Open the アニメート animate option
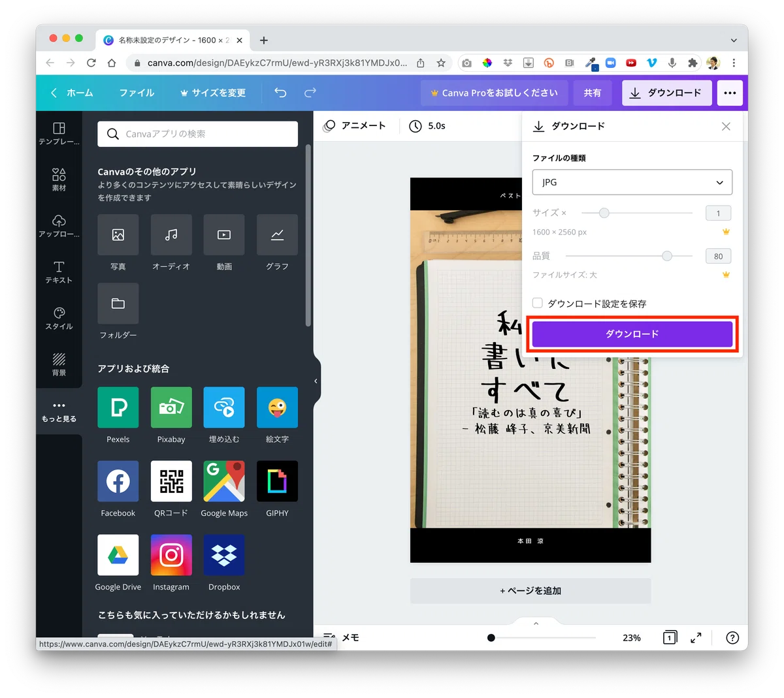 [x=356, y=125]
